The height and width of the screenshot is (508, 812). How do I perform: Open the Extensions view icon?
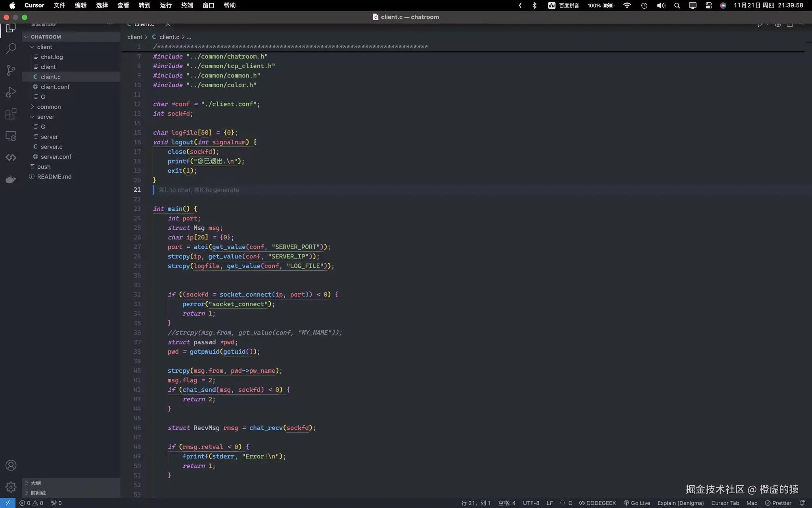tap(11, 114)
